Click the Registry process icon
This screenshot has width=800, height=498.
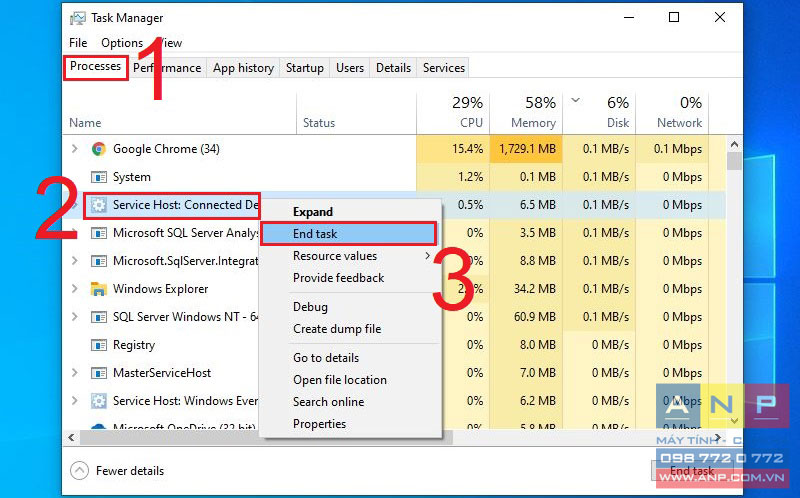click(98, 345)
